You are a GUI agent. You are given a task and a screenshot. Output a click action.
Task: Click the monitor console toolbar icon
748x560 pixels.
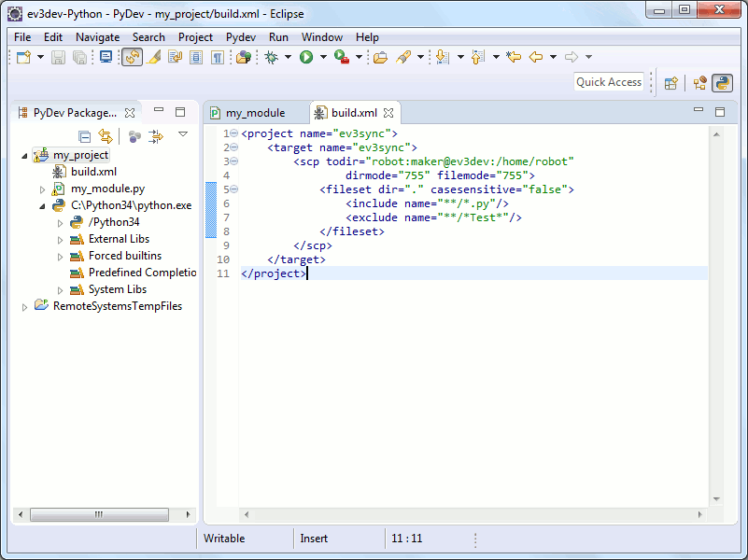click(x=106, y=57)
